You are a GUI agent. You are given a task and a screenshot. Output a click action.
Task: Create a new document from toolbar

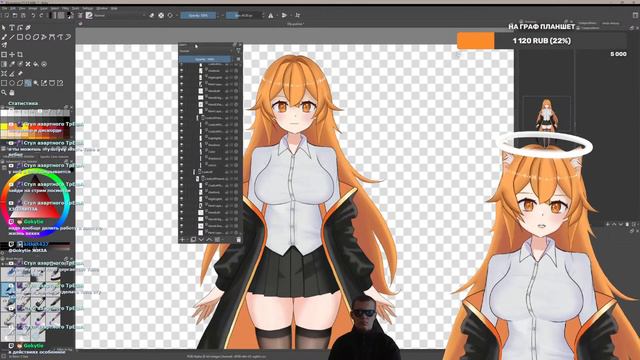(x=6, y=16)
